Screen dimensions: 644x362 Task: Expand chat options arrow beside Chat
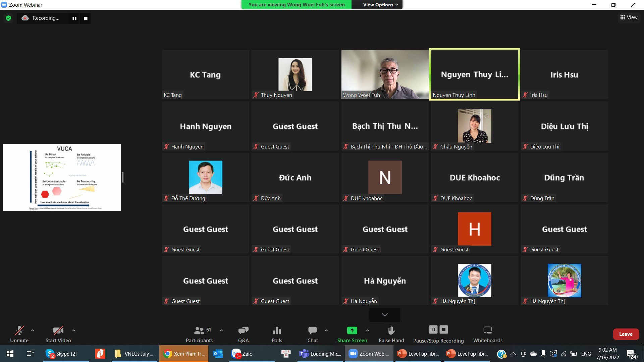pos(326,330)
